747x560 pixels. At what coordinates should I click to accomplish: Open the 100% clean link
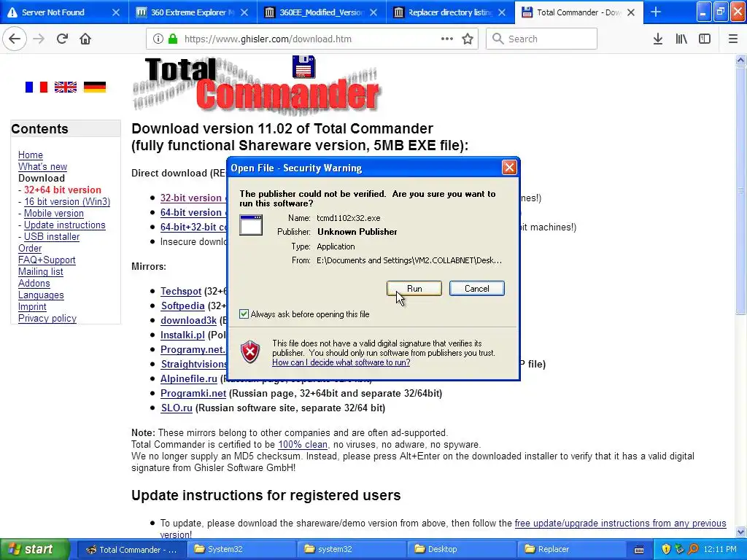[303, 445]
